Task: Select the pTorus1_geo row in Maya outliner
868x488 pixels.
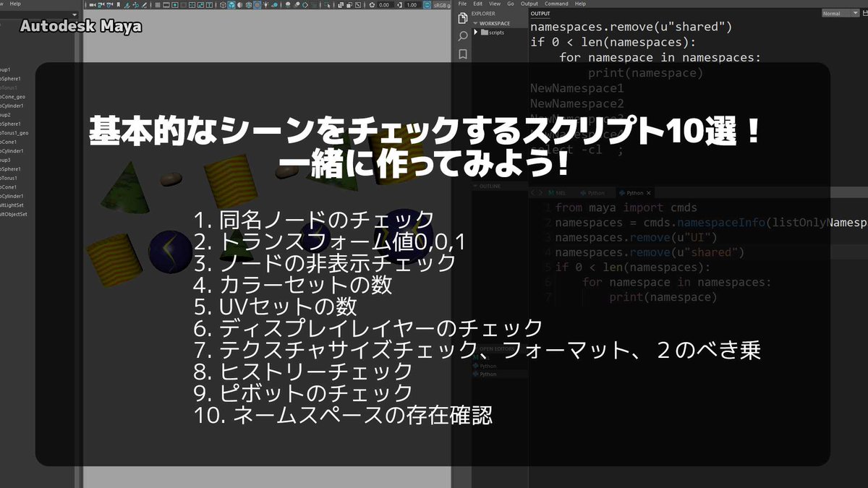Action: [14, 133]
